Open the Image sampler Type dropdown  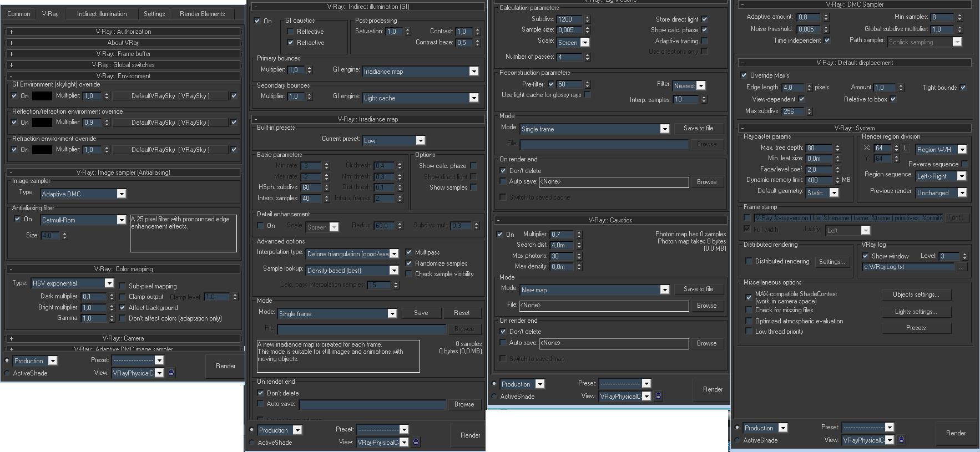point(83,194)
